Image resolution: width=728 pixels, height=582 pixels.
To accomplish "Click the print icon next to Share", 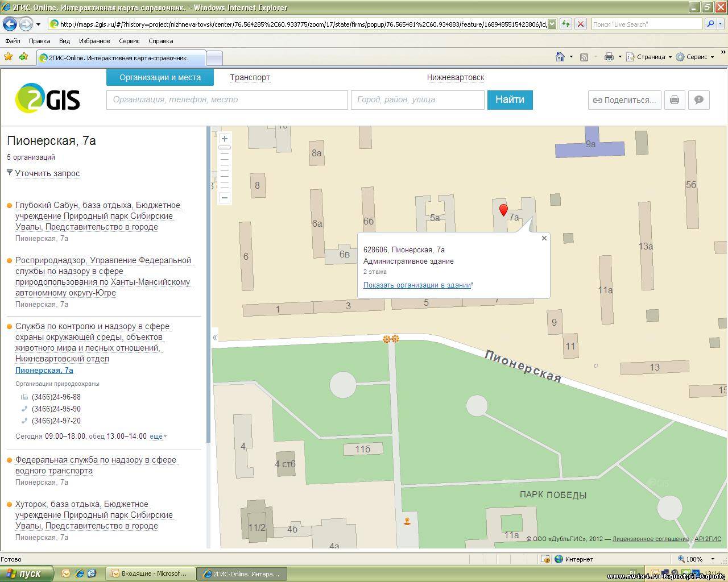I will pos(675,100).
